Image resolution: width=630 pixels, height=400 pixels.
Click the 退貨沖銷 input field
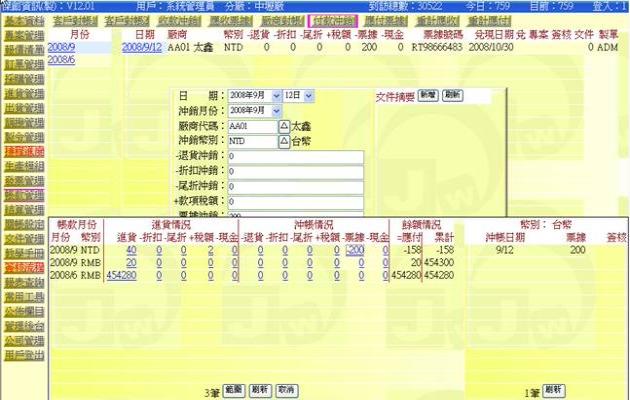[x=295, y=157]
